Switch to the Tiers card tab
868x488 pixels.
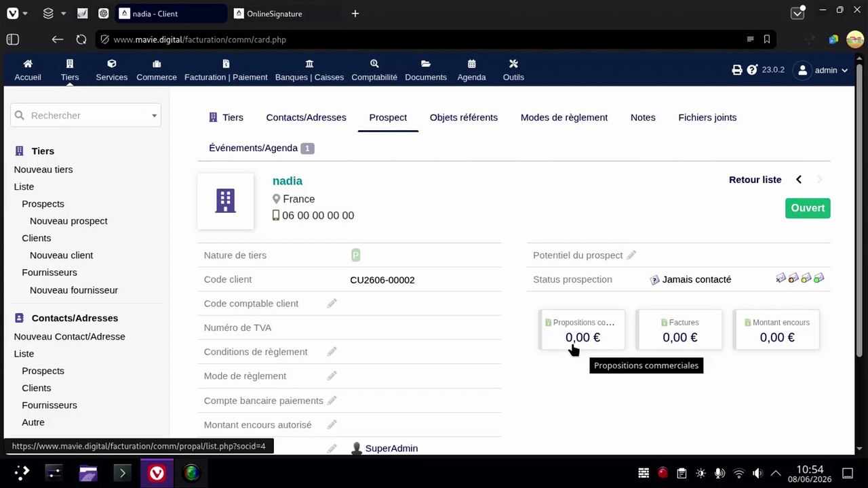pos(226,117)
